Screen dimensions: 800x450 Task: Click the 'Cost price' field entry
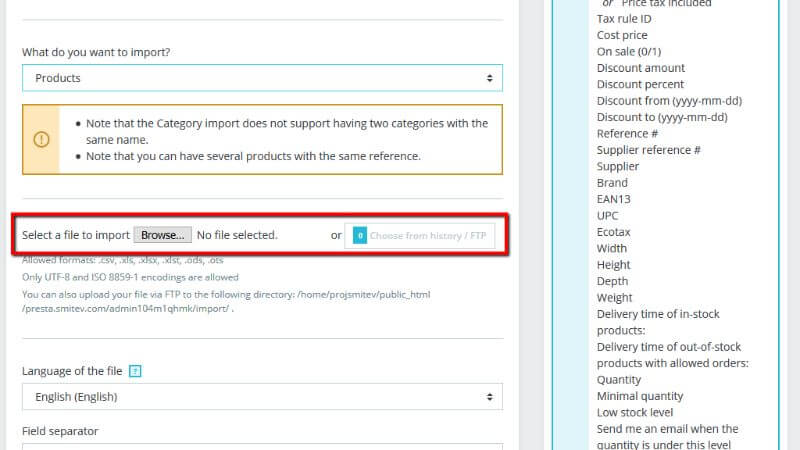(622, 35)
